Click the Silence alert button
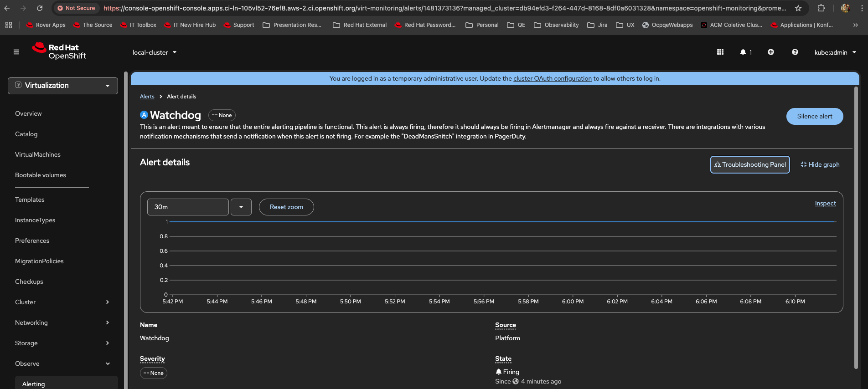The width and height of the screenshot is (868, 389). tap(814, 117)
